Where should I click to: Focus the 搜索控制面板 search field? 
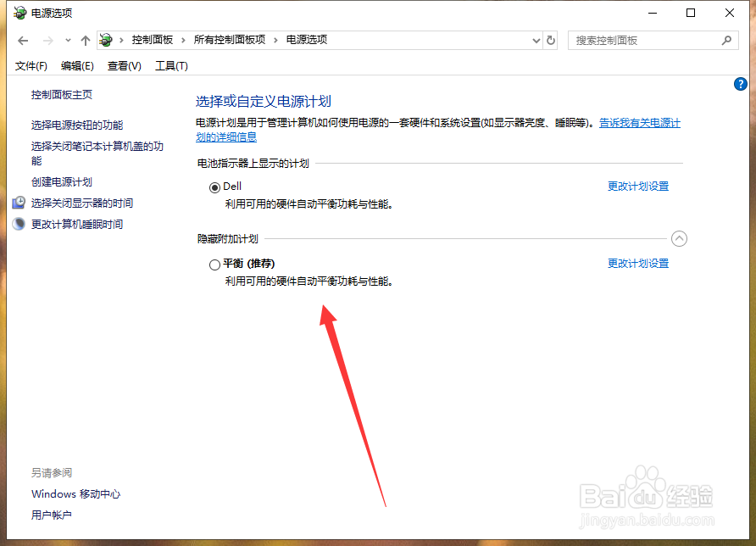(653, 41)
